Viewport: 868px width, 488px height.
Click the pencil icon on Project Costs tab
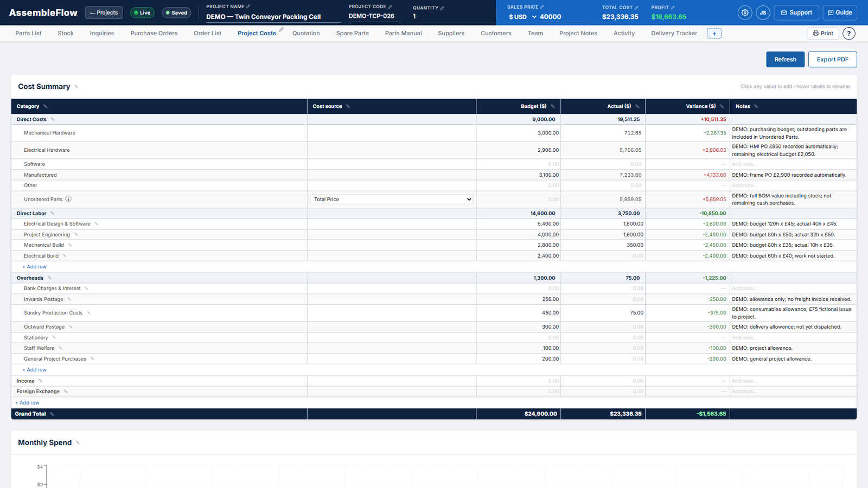click(281, 30)
